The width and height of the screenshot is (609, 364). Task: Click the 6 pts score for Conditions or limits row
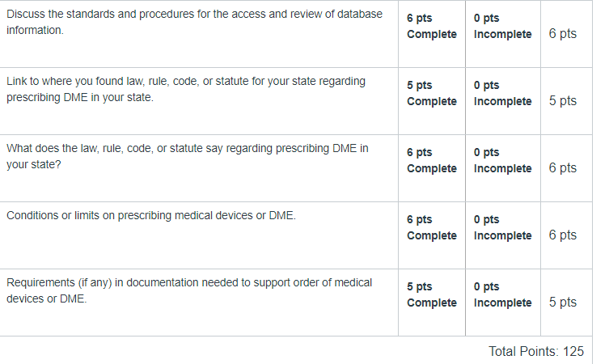coord(562,235)
